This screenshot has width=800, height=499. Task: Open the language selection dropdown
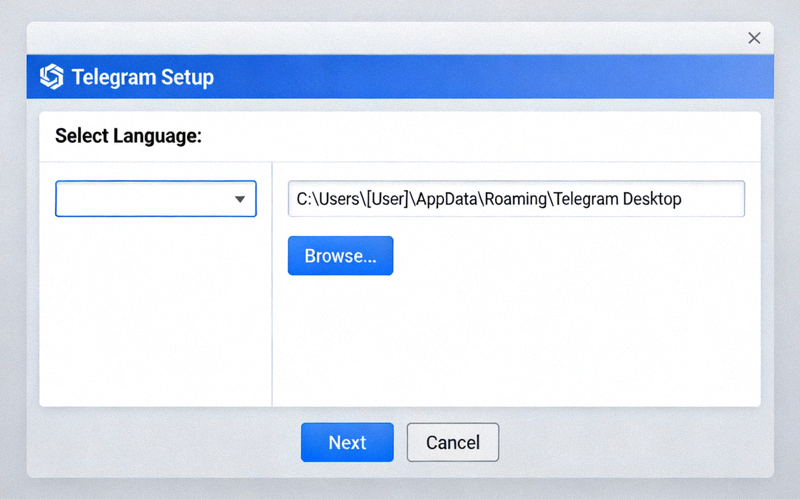pos(156,198)
